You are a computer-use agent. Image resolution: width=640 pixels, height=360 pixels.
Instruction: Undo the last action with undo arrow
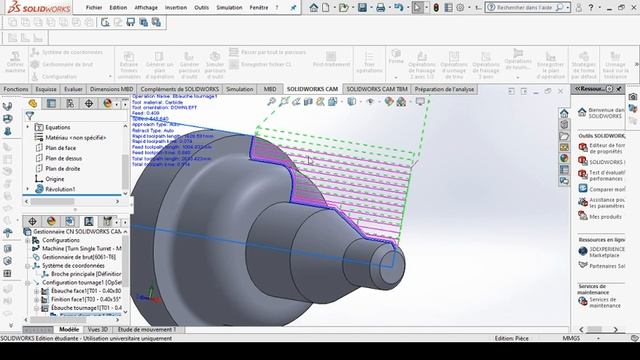(398, 7)
